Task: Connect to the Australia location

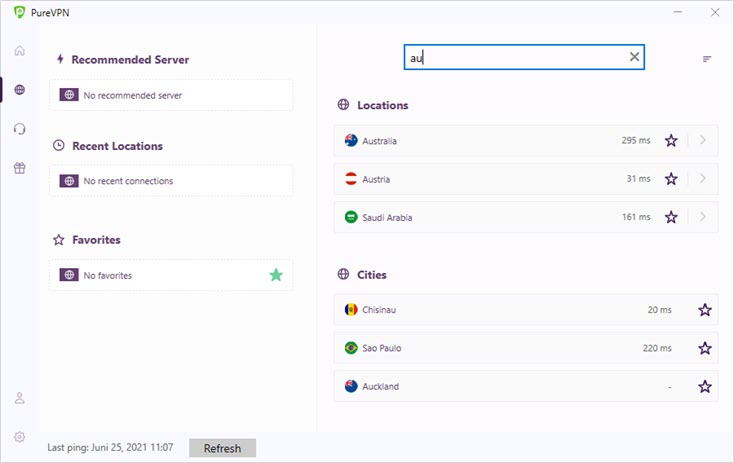Action: click(525, 140)
